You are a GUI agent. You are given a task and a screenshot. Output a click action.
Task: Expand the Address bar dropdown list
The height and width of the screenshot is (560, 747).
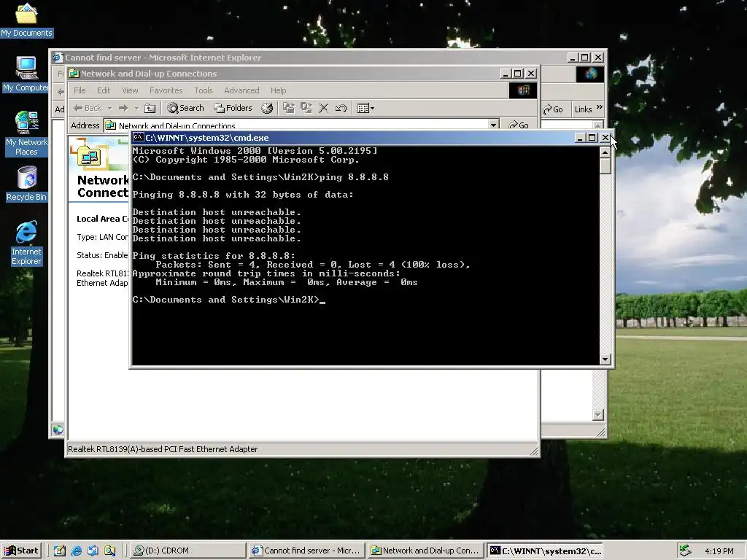(494, 125)
